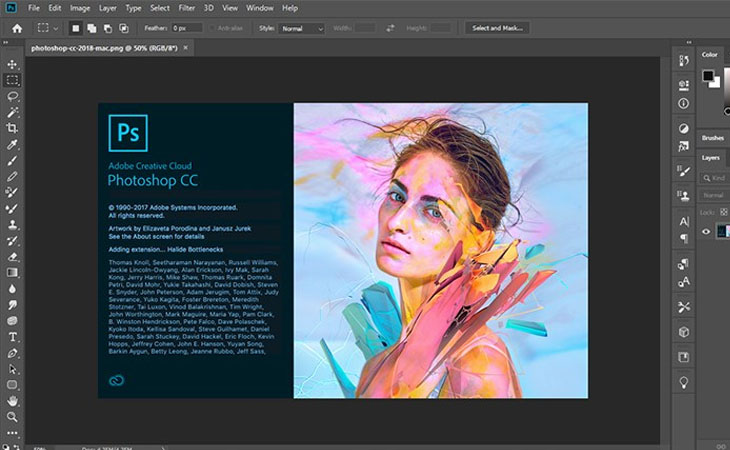Select the Move tool
The image size is (730, 450).
(x=12, y=64)
